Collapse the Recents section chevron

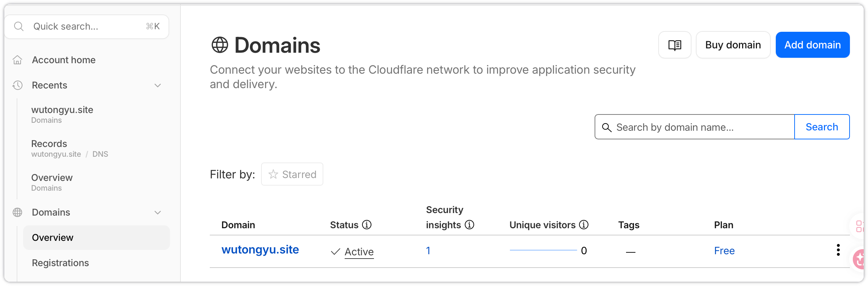coord(158,85)
